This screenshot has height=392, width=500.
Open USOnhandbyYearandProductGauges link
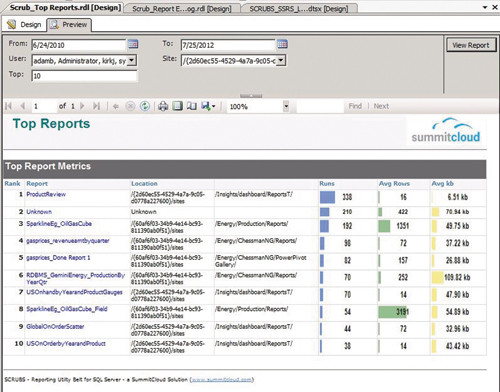tap(74, 292)
